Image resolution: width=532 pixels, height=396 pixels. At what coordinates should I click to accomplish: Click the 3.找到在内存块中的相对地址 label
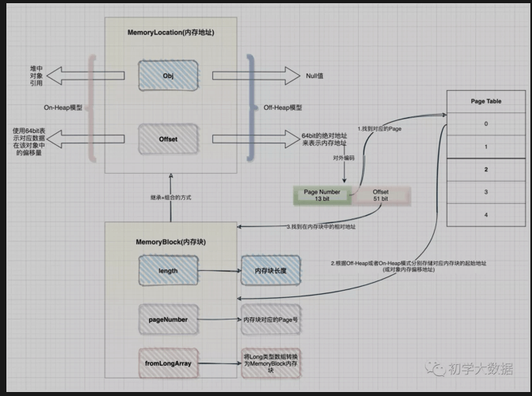tap(321, 227)
